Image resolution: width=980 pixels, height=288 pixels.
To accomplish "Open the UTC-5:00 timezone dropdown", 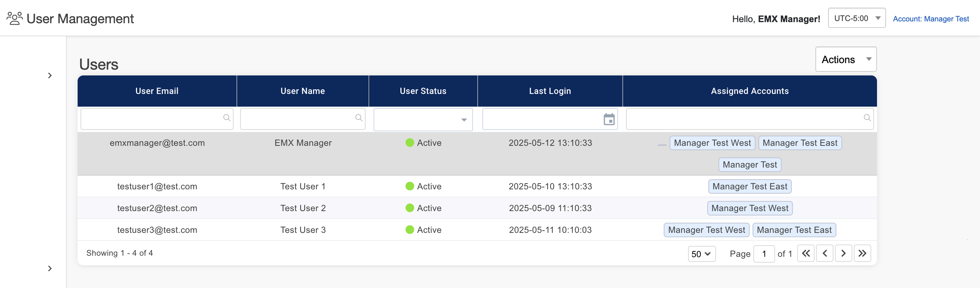I will tap(857, 18).
